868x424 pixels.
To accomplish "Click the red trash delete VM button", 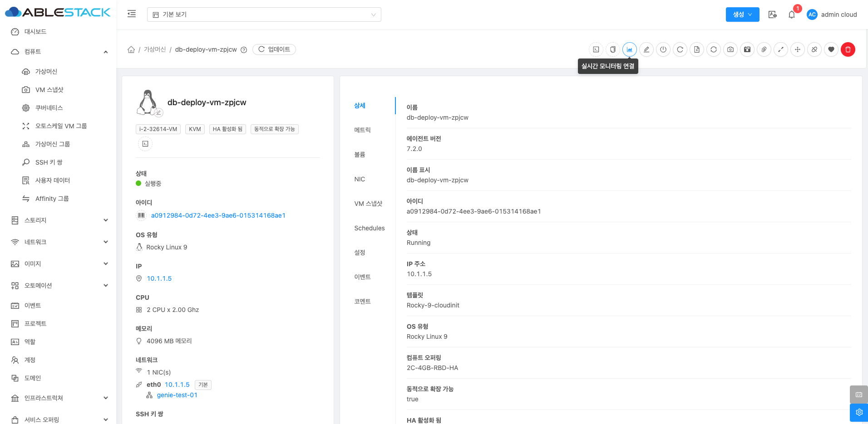I will (x=848, y=49).
